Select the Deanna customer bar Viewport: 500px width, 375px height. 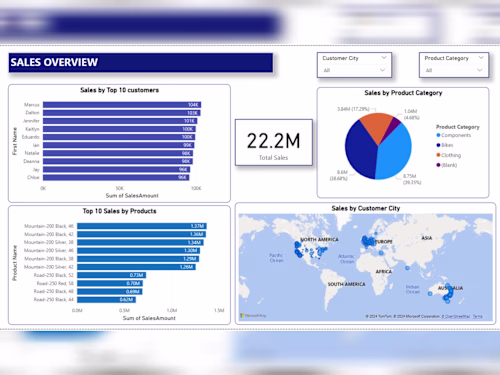pyautogui.click(x=118, y=161)
